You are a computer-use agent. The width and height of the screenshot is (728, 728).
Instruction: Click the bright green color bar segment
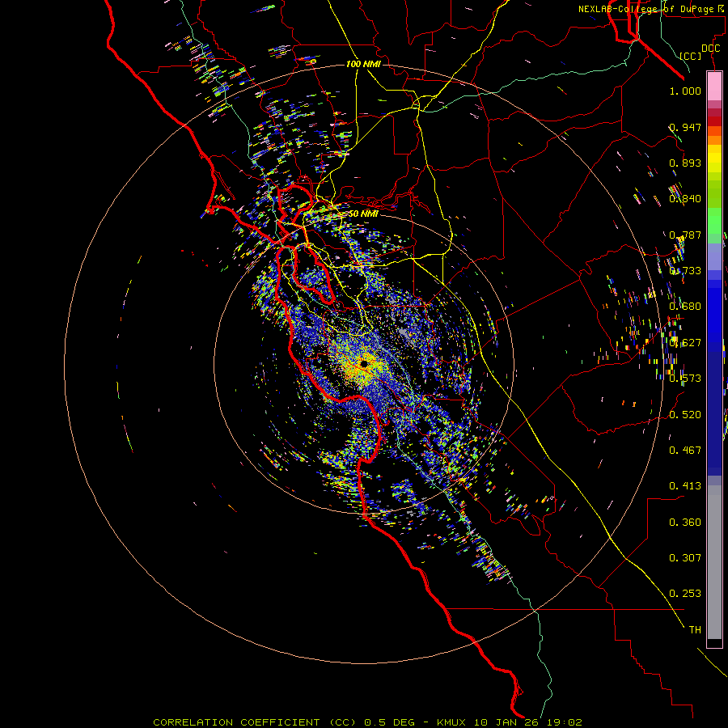pyautogui.click(x=714, y=221)
